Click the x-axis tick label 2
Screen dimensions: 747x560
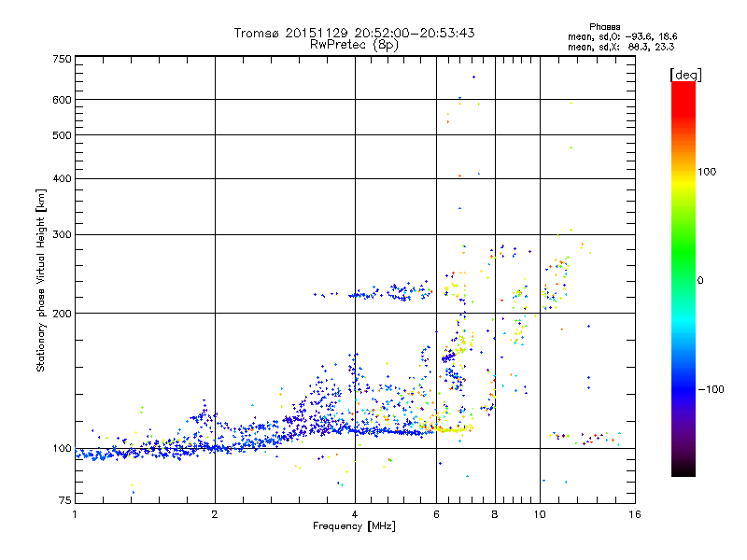coord(215,514)
